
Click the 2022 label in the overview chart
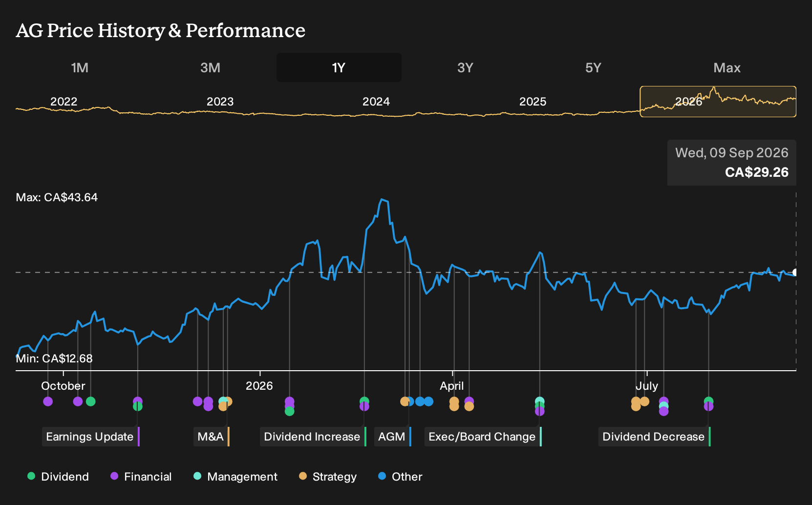tap(64, 102)
